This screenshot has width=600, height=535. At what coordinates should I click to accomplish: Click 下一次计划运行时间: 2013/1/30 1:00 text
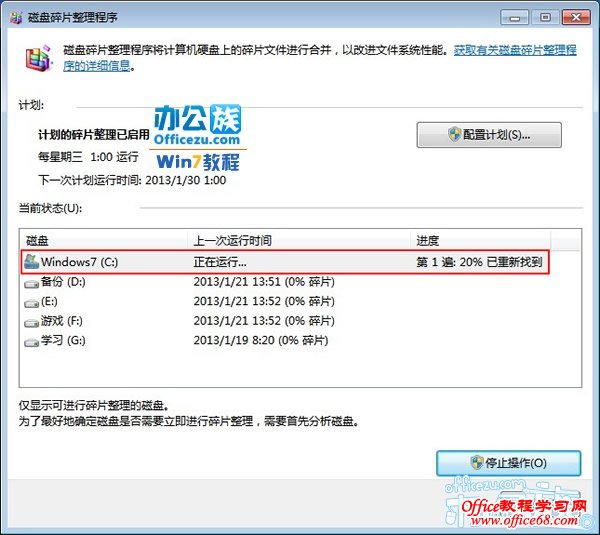tap(132, 180)
